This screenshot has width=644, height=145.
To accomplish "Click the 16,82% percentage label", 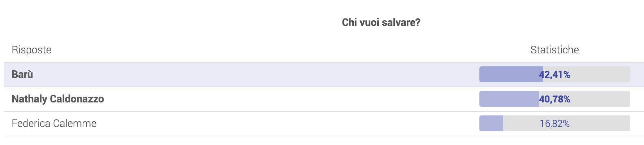I will 554,124.
